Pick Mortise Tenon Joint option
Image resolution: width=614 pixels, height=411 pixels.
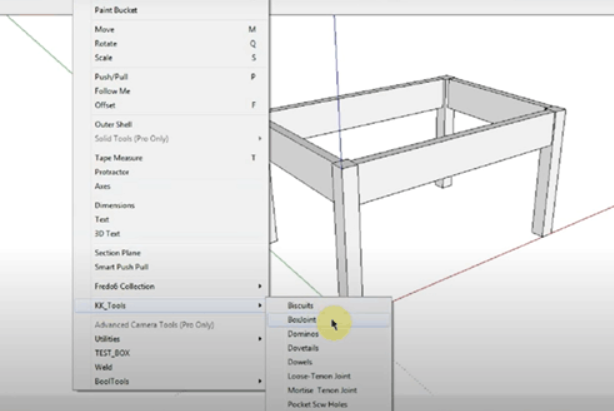click(321, 390)
